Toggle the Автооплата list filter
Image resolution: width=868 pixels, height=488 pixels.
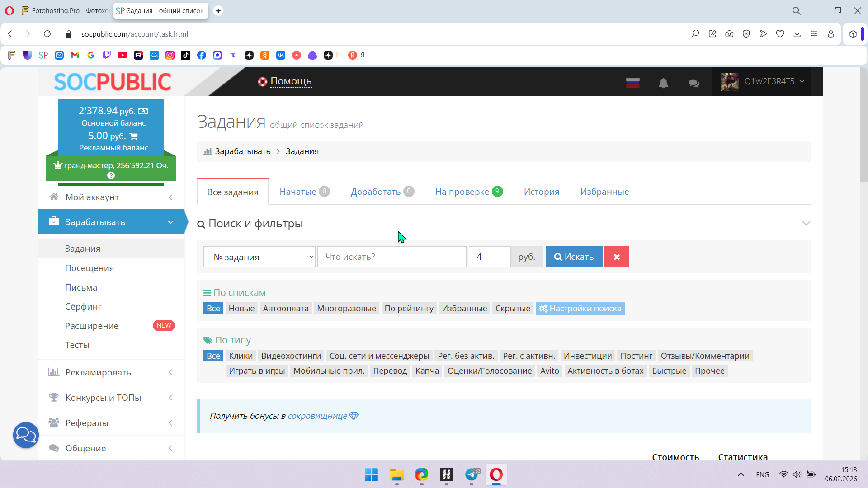click(285, 309)
